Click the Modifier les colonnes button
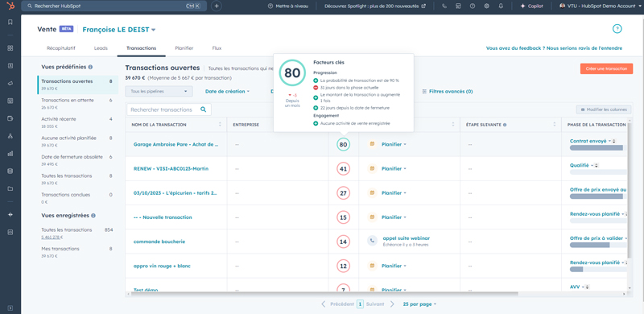 click(x=604, y=109)
